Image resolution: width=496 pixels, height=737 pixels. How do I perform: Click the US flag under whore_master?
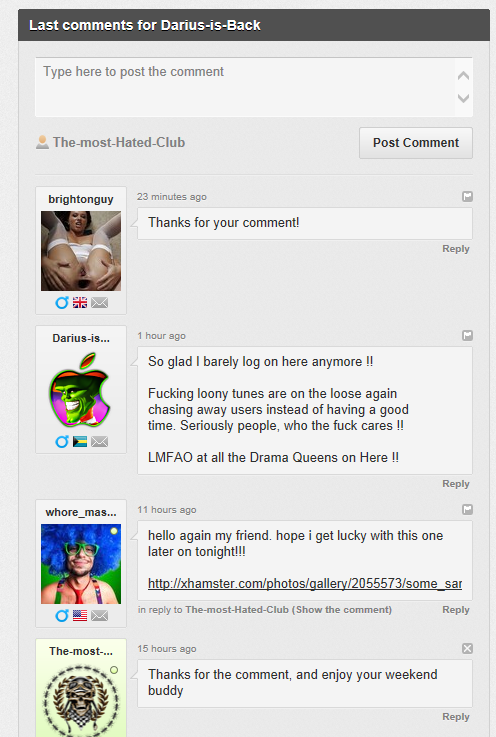80,615
